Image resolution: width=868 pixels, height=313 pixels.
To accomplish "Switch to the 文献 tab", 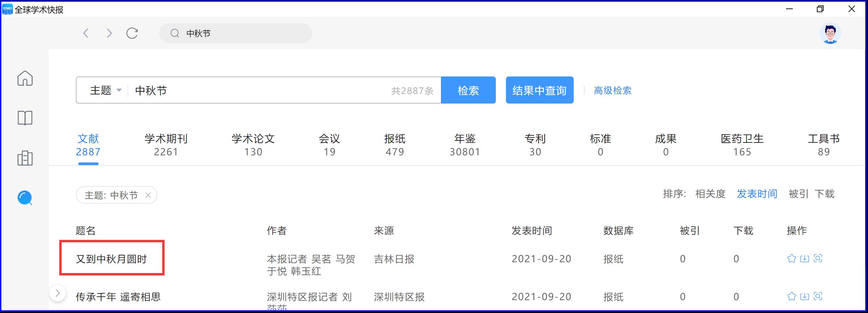I will pyautogui.click(x=88, y=145).
